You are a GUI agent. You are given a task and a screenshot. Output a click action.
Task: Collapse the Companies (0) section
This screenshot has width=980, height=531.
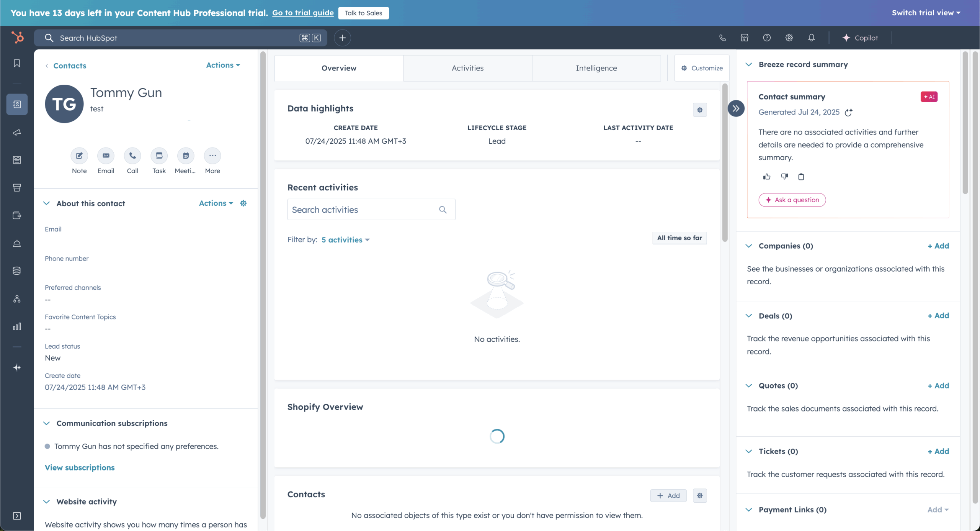(x=749, y=246)
